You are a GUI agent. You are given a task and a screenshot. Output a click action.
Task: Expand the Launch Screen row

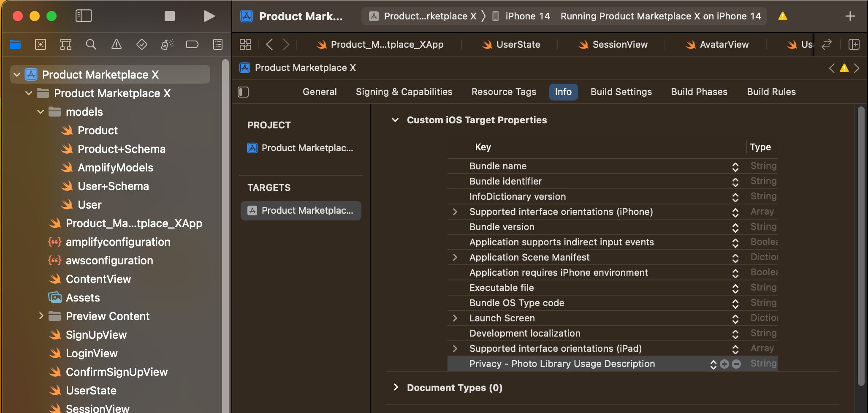click(455, 318)
